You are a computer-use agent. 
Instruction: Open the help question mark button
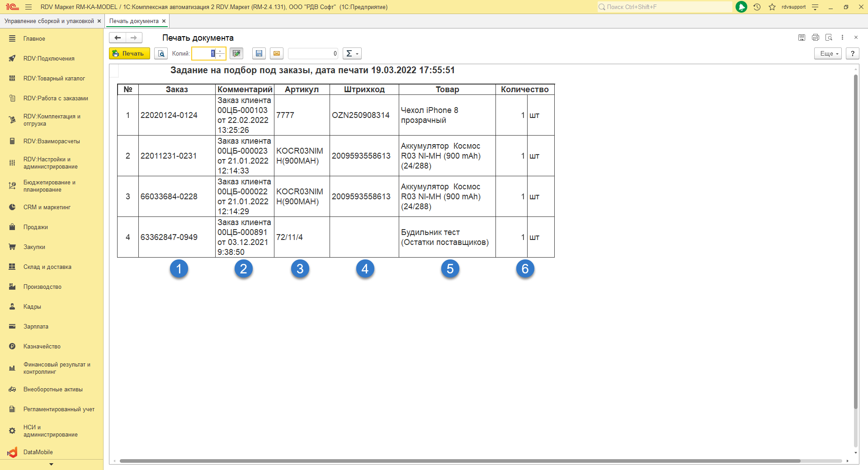(x=853, y=53)
